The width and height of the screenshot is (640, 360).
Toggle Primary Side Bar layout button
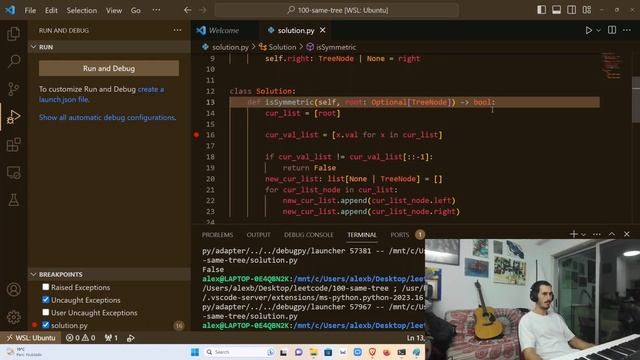tap(542, 10)
